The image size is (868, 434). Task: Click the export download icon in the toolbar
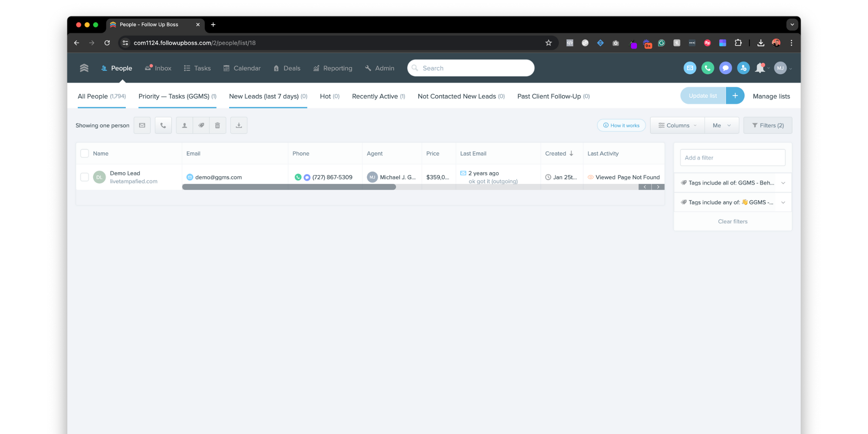click(239, 125)
